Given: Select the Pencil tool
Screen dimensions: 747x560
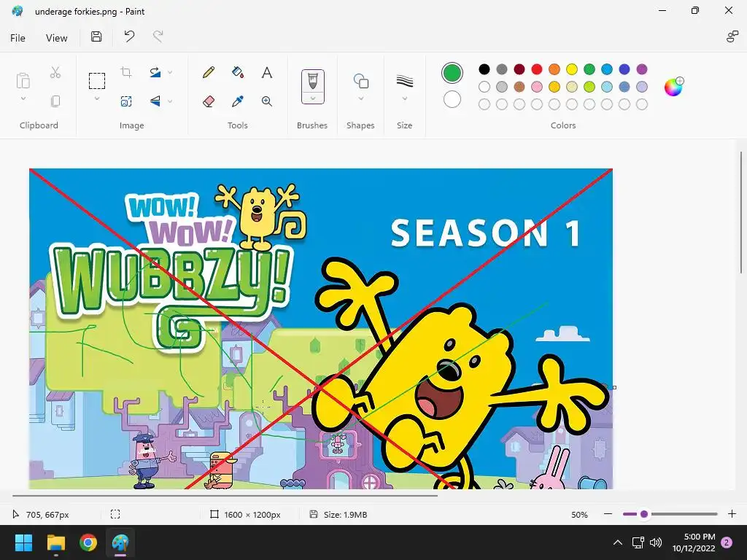Looking at the screenshot, I should click(208, 72).
